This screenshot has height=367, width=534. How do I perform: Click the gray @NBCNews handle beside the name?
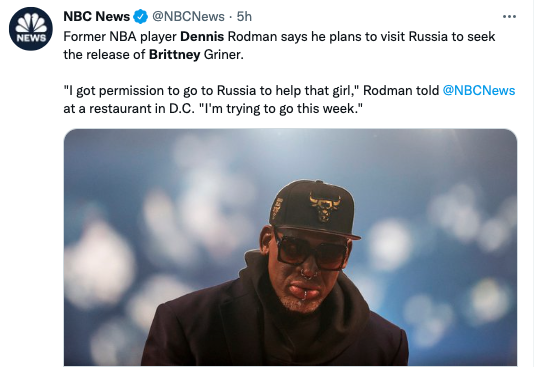188,16
